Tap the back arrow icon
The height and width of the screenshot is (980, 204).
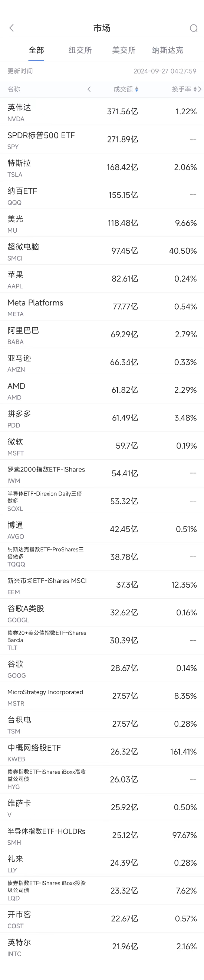(x=11, y=28)
